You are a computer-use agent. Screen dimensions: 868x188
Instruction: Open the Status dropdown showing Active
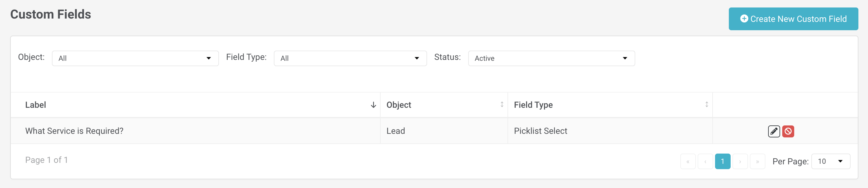(x=551, y=58)
